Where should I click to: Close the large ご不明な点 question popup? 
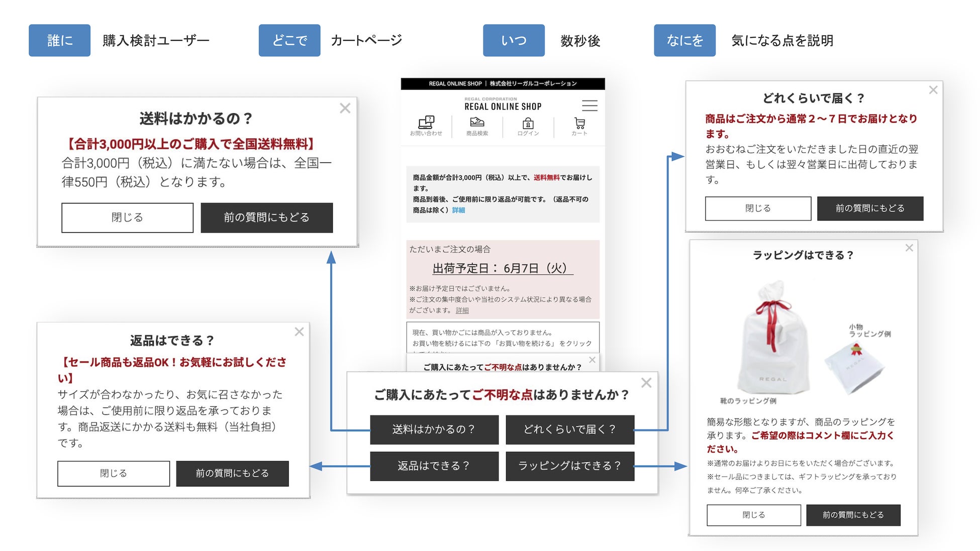coord(646,383)
